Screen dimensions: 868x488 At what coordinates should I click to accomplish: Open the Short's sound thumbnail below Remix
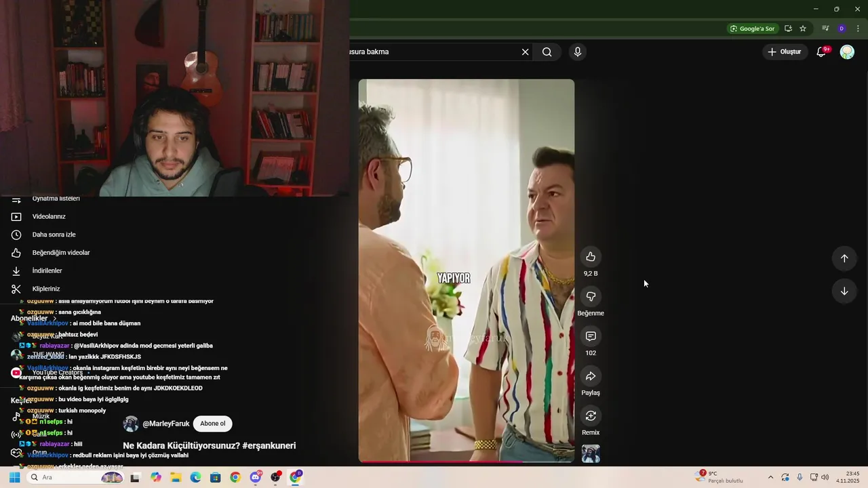591,453
